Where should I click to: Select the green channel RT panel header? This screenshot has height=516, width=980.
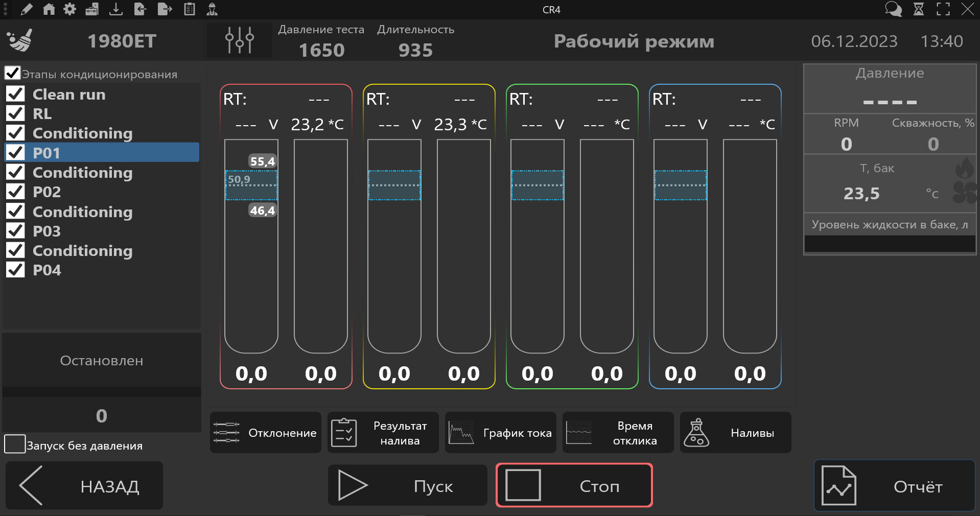572,99
